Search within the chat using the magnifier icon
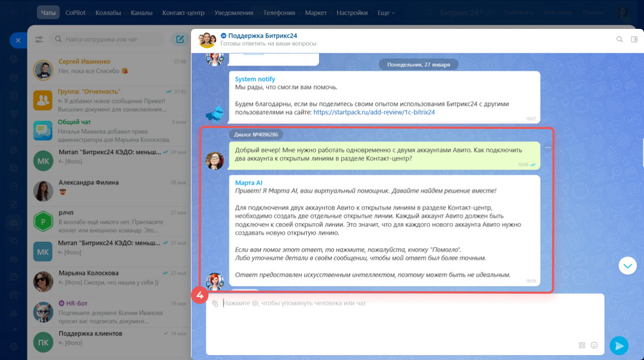Screen dimensions: 644x360 coord(619,39)
